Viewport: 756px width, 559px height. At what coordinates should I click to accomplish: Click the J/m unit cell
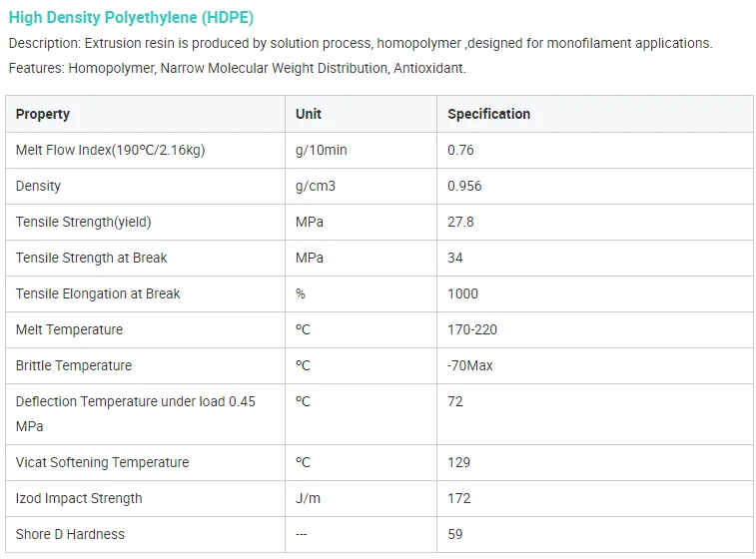(308, 498)
